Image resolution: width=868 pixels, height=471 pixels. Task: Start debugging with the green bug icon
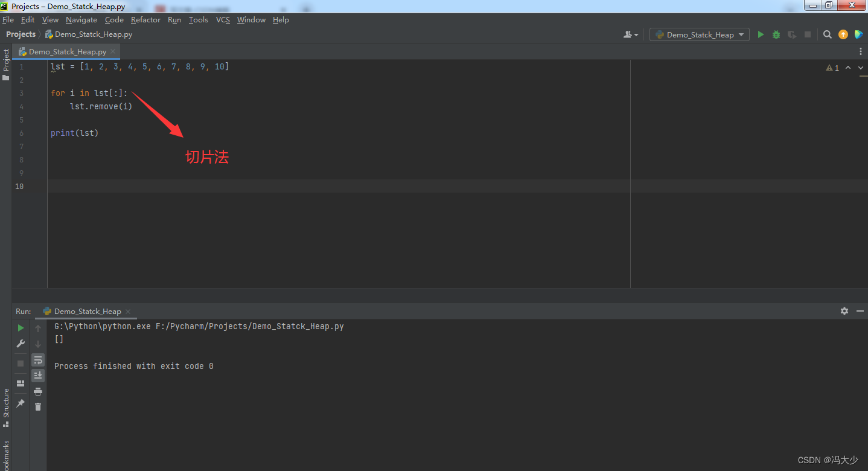pos(776,35)
